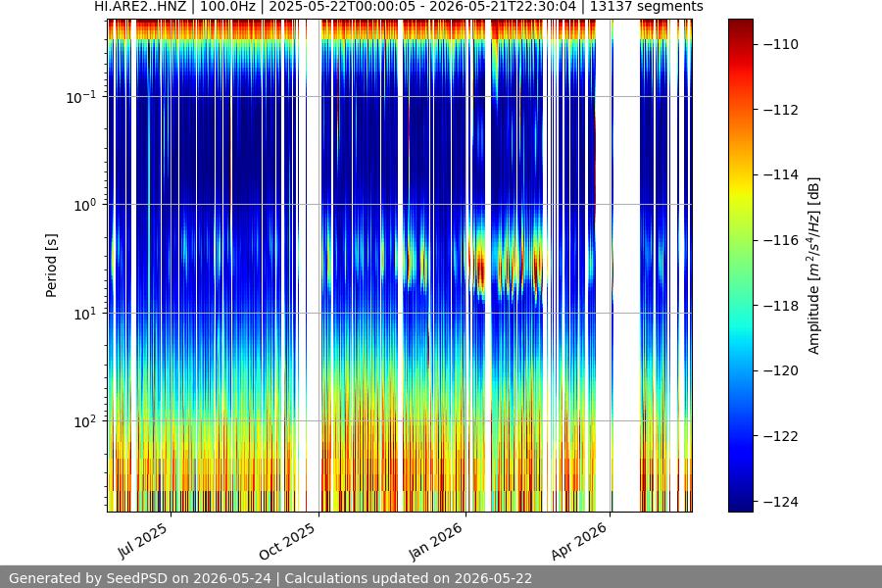Screen dimensions: 882x588
Task: Click the 'Oct 2025' x-axis label
Action: (x=287, y=541)
